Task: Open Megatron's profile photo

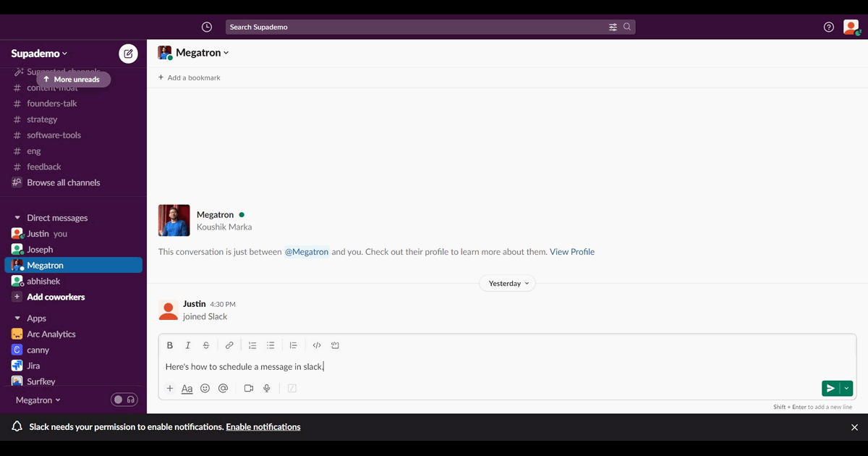Action: pos(174,221)
